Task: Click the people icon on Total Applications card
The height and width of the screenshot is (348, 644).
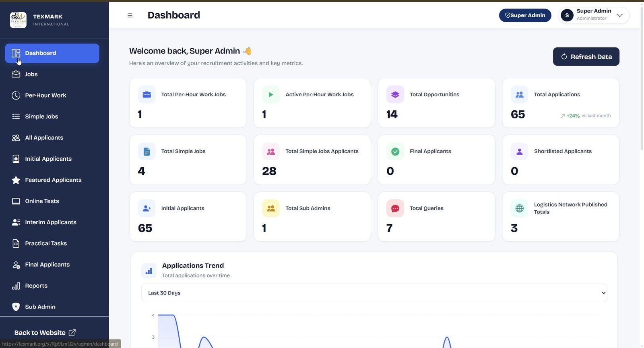Action: (520, 95)
